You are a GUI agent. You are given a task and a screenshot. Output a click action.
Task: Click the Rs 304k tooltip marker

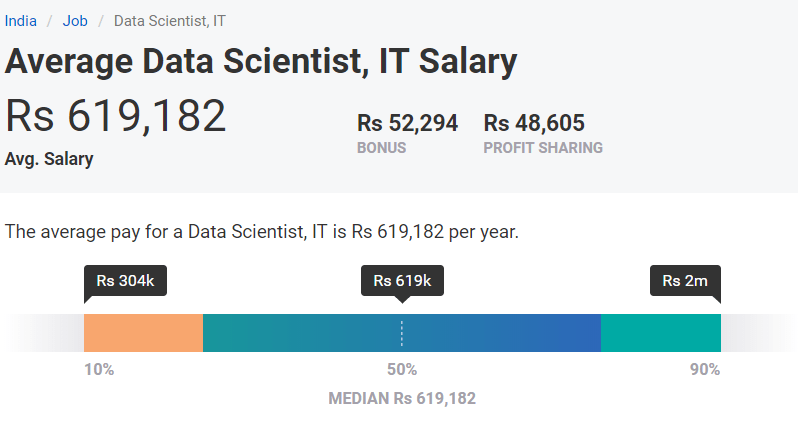125,281
